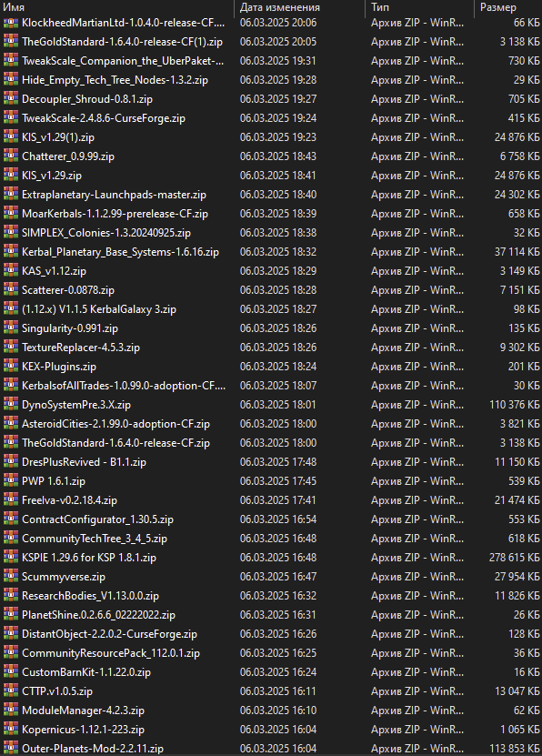Select the WinRAR icon of ModuleManager-4.2.3.zip
The width and height of the screenshot is (542, 756).
click(x=11, y=711)
